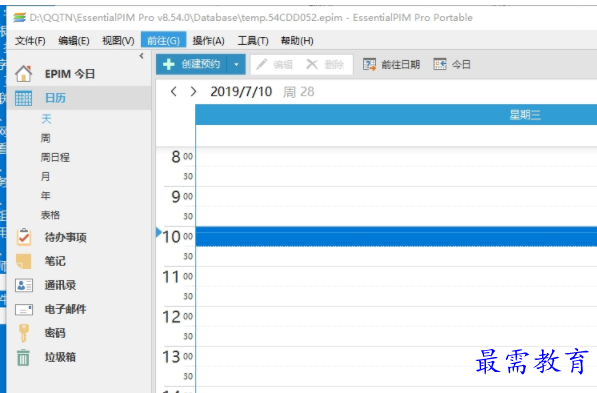Click the 创建预约 button label
This screenshot has height=393, width=597.
[x=201, y=64]
